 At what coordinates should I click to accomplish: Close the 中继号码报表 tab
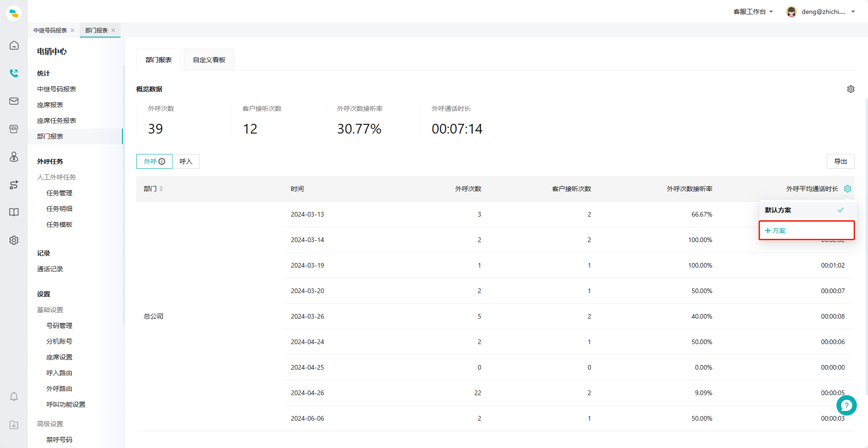(x=72, y=31)
